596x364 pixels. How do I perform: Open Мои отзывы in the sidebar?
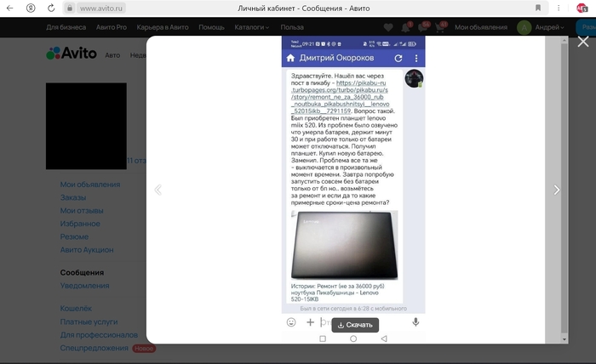[x=82, y=211]
